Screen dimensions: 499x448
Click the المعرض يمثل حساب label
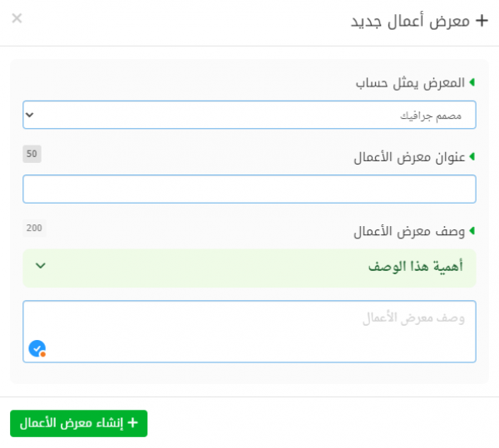pyautogui.click(x=410, y=83)
